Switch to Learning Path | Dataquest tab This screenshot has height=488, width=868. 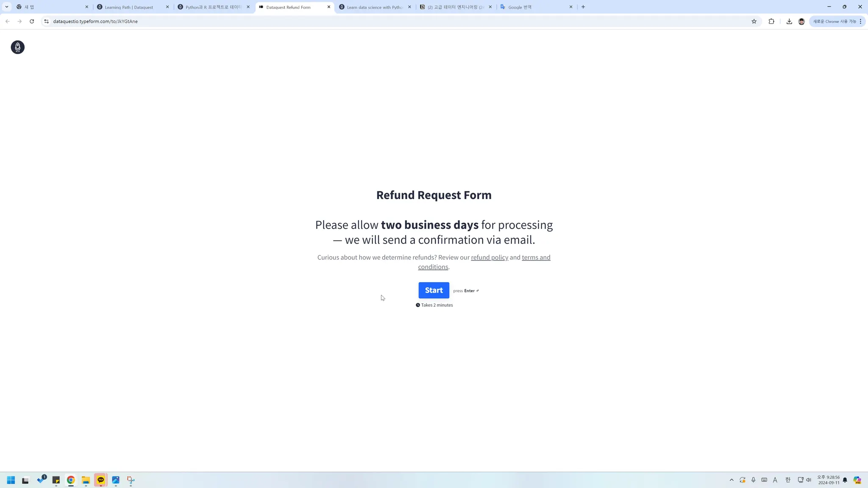pyautogui.click(x=129, y=7)
